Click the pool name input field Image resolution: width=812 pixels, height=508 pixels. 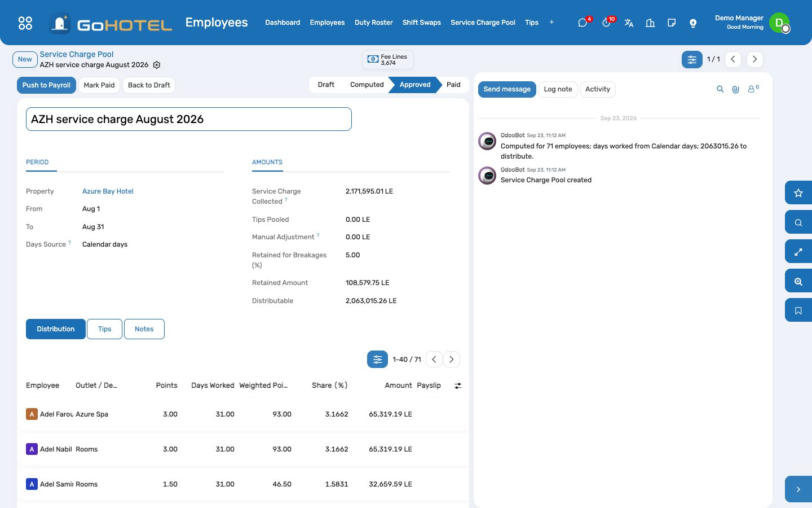[189, 119]
